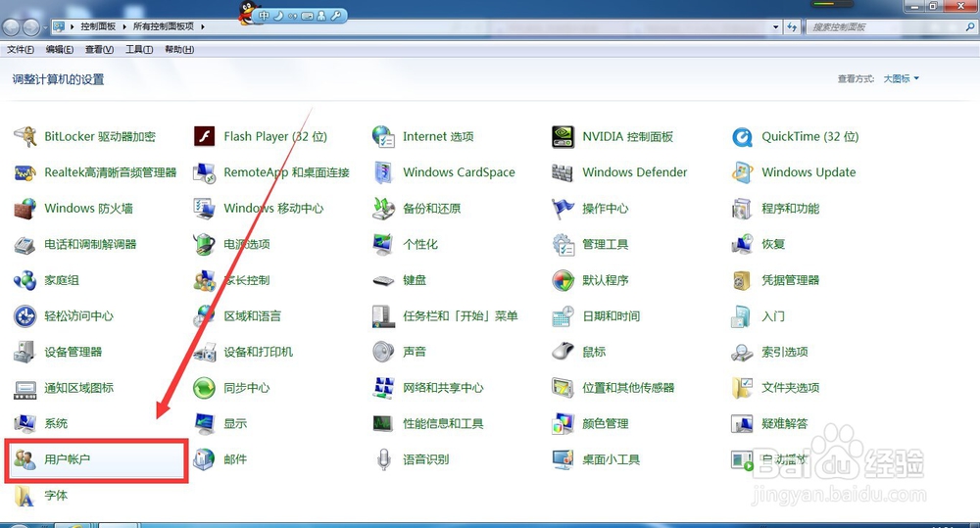Screen dimensions: 980x528
Task: Click the Back navigation arrow button
Action: 11,26
